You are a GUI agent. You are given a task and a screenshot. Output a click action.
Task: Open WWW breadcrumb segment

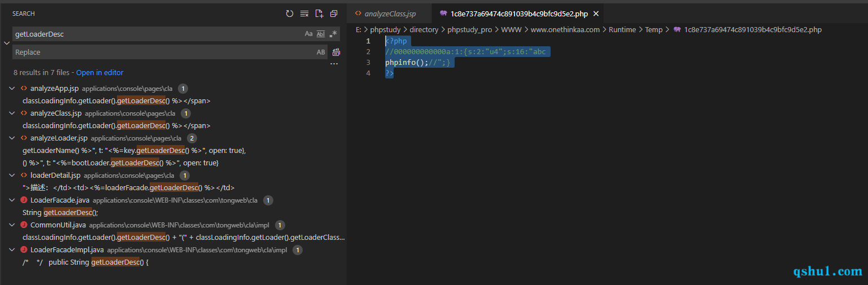coord(511,30)
